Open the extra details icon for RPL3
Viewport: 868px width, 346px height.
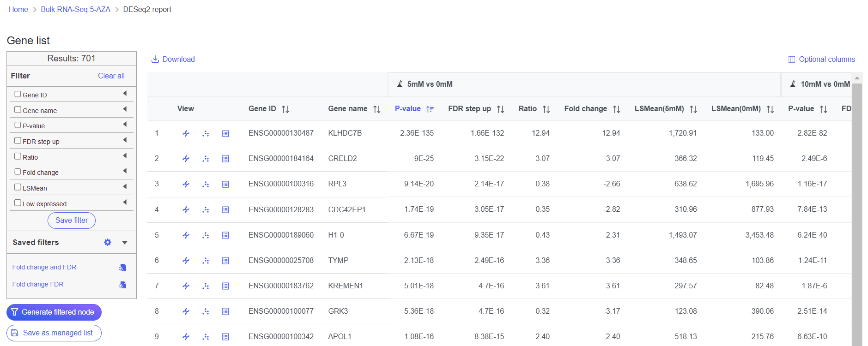coord(225,185)
